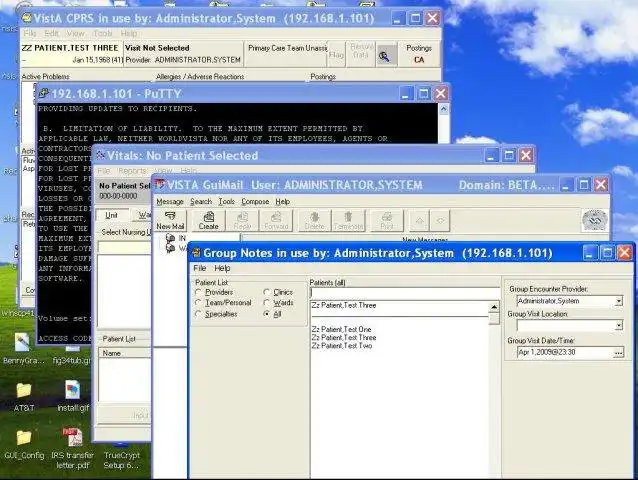638x480 pixels.
Task: Open the Tools menu in VistA CPRS
Action: pyautogui.click(x=103, y=33)
